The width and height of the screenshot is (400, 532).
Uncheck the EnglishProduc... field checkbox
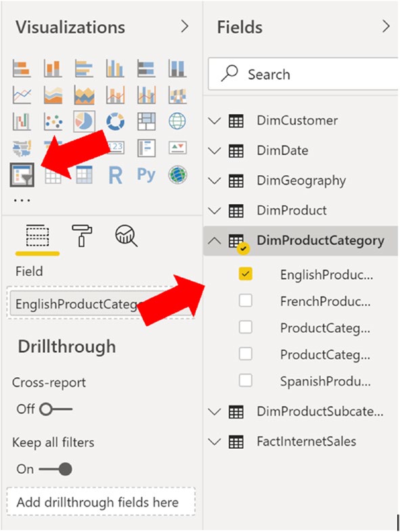pos(246,274)
